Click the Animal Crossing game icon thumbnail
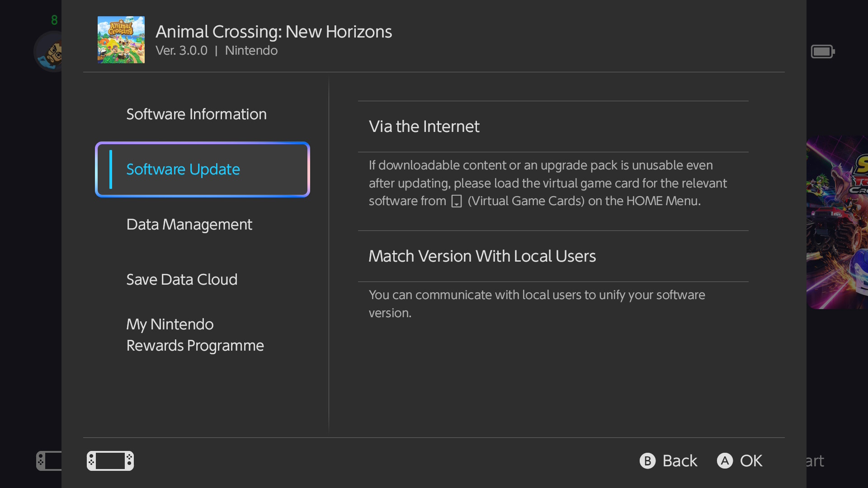Screen dimensions: 868x488 (121, 40)
